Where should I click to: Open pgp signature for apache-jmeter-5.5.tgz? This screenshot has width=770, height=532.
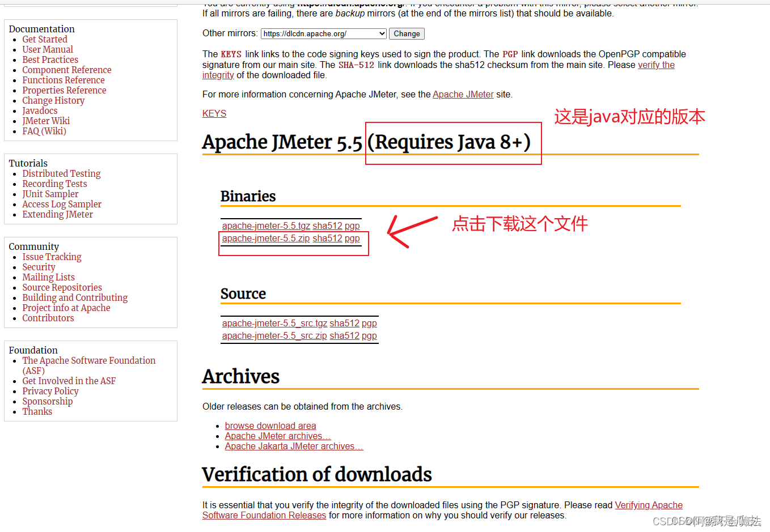[352, 225]
